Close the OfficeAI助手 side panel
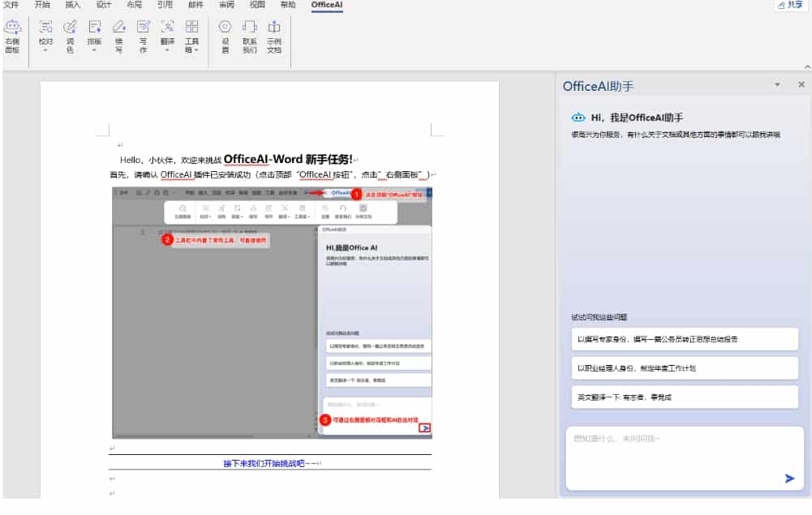The height and width of the screenshot is (515, 812). (x=801, y=84)
